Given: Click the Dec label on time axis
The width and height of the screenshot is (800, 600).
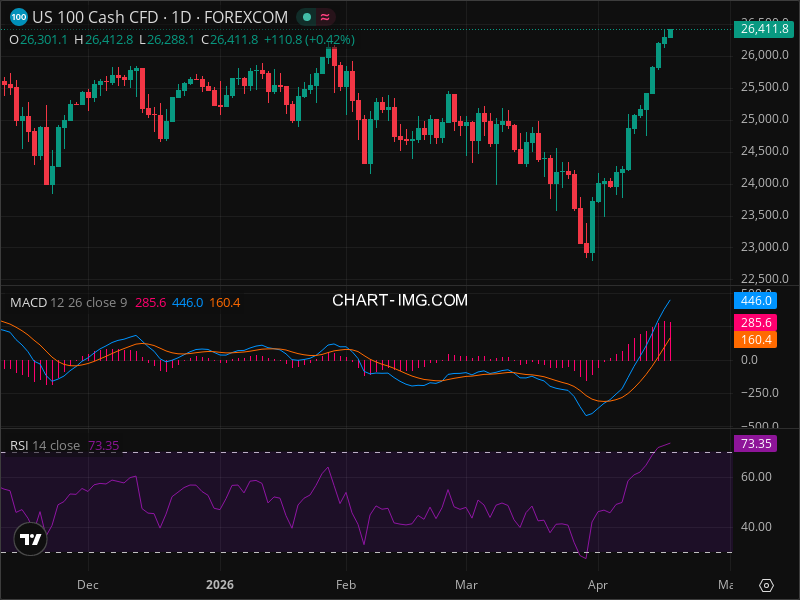Looking at the screenshot, I should (88, 585).
